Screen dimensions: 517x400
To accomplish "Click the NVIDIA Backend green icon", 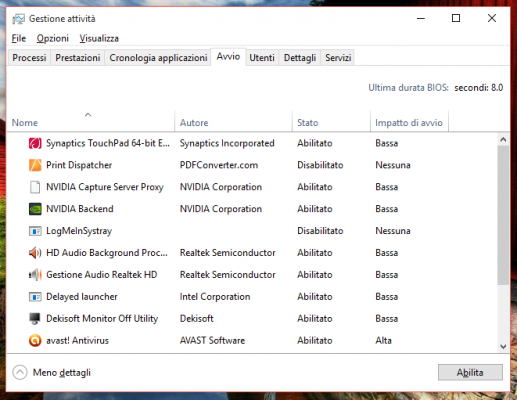I will coord(35,209).
